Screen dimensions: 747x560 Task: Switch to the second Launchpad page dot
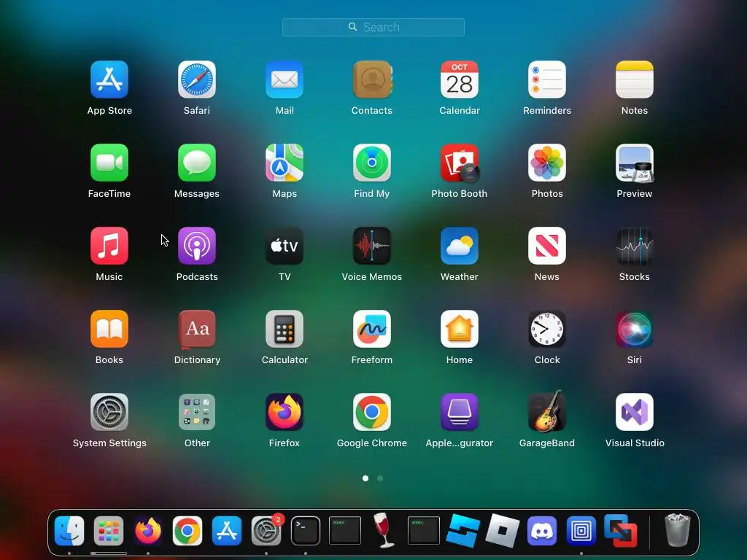(x=380, y=478)
